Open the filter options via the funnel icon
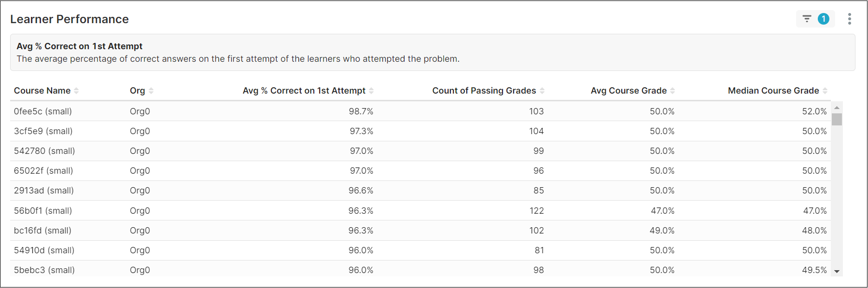The image size is (868, 288). point(808,18)
